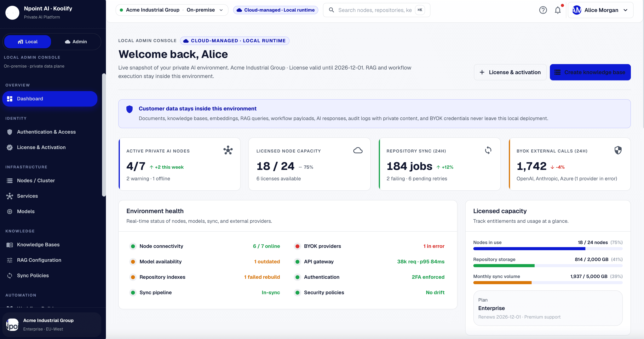This screenshot has height=339, width=644.
Task: Click the BYOK External Calls shield icon
Action: [x=618, y=150]
